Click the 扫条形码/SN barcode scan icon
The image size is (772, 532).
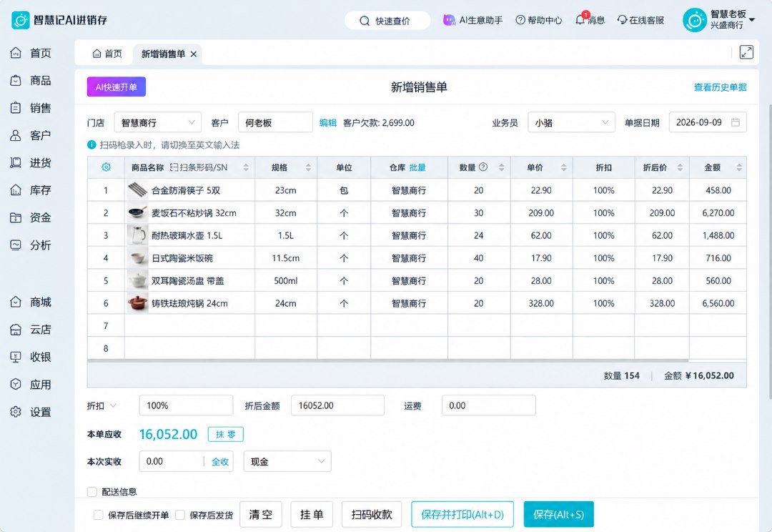[174, 167]
